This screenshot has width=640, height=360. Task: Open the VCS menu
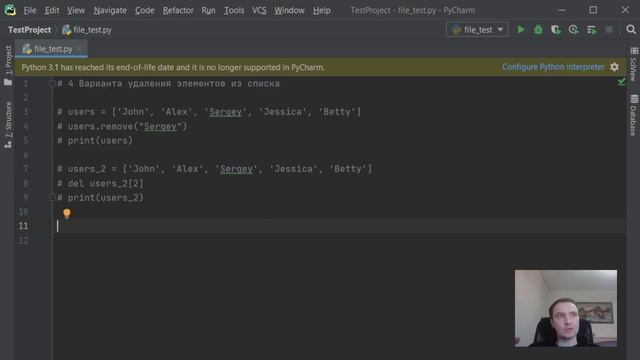click(x=259, y=10)
